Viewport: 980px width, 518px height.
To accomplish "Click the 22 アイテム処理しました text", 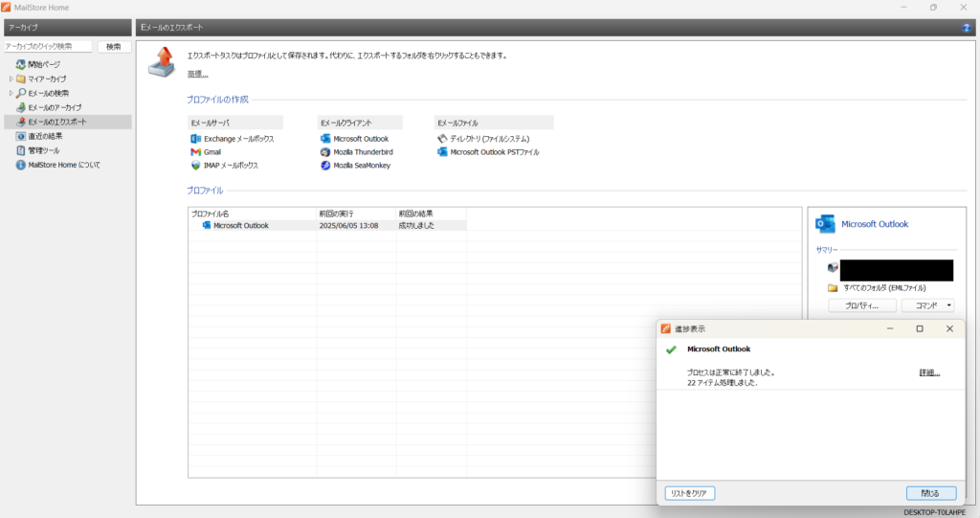I will point(723,383).
